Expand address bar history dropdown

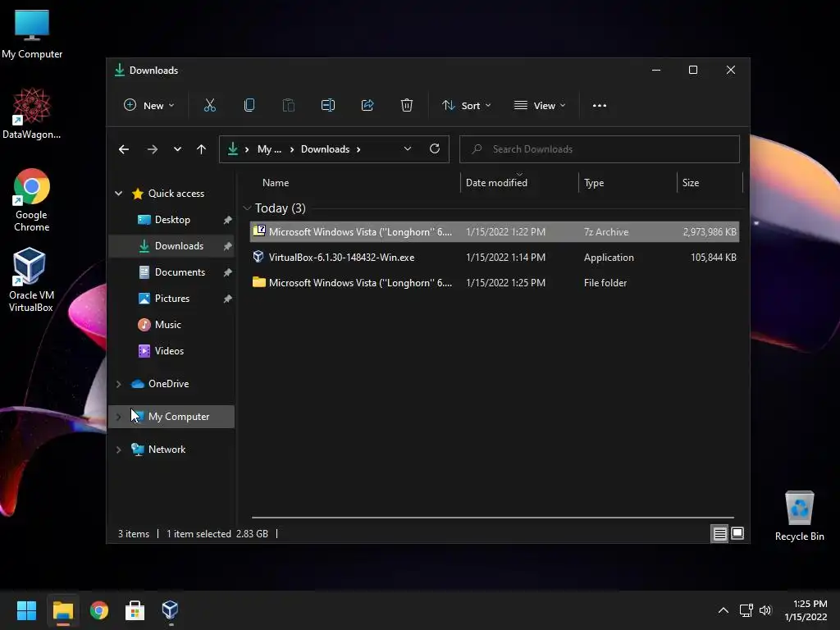coord(408,149)
